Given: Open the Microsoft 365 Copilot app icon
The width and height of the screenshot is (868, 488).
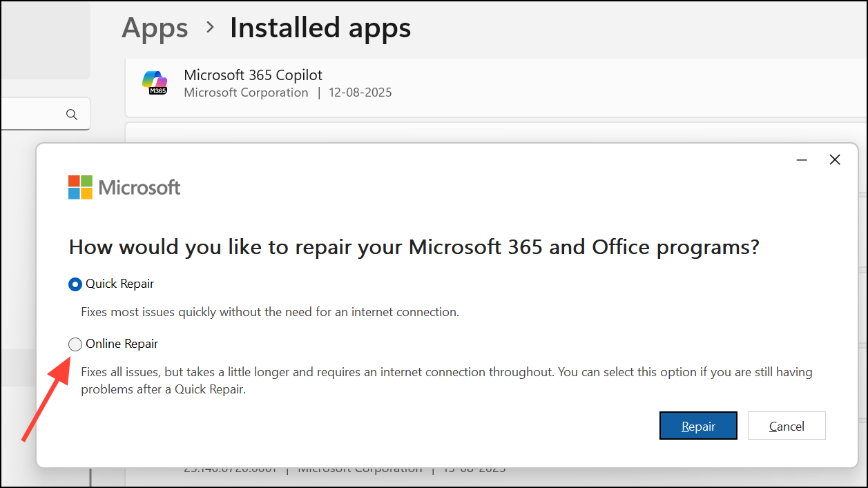Looking at the screenshot, I should (155, 83).
